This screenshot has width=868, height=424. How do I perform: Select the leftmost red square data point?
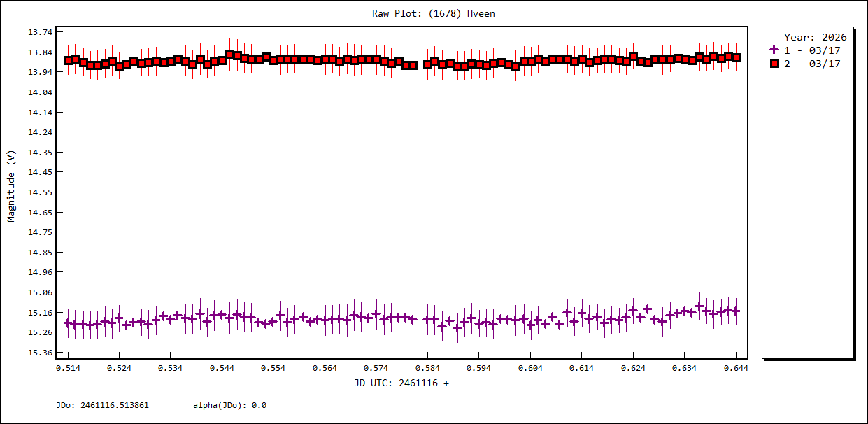(x=68, y=61)
